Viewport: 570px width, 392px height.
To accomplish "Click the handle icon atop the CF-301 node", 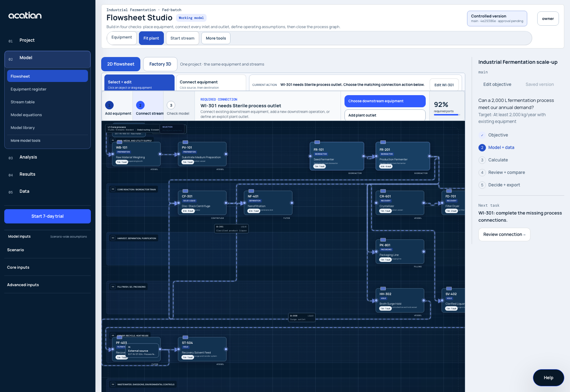I will [185, 191].
